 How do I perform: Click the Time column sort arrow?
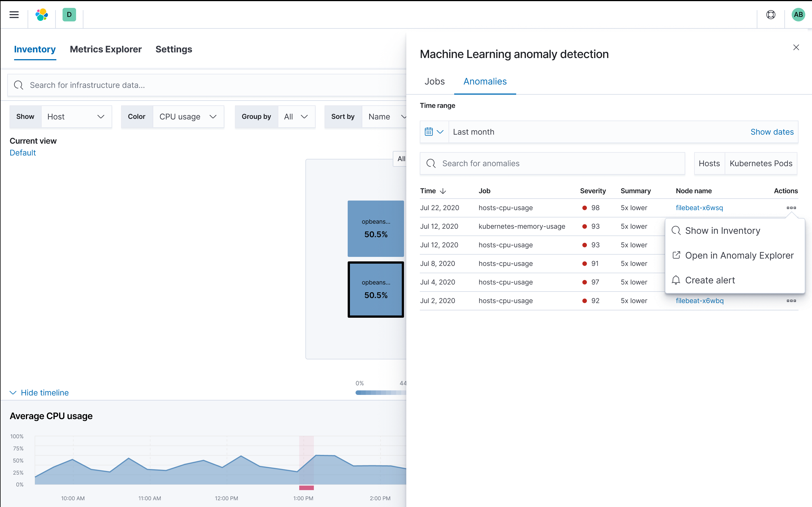(443, 191)
